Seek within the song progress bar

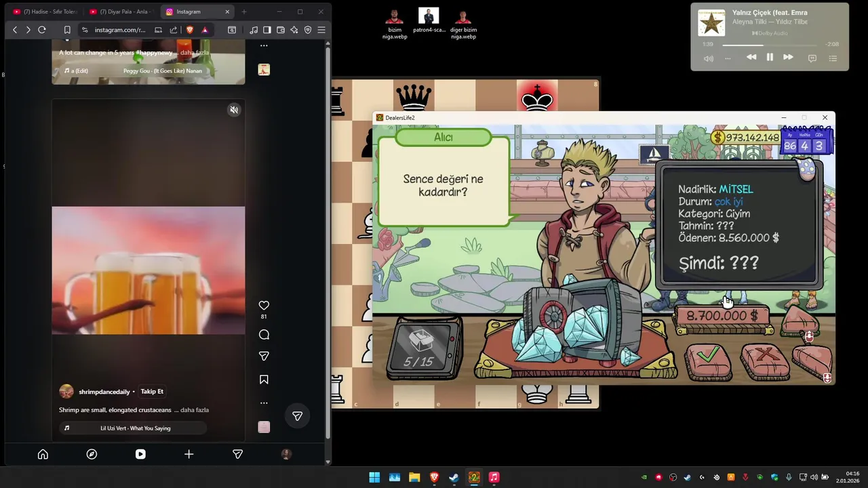tap(770, 45)
